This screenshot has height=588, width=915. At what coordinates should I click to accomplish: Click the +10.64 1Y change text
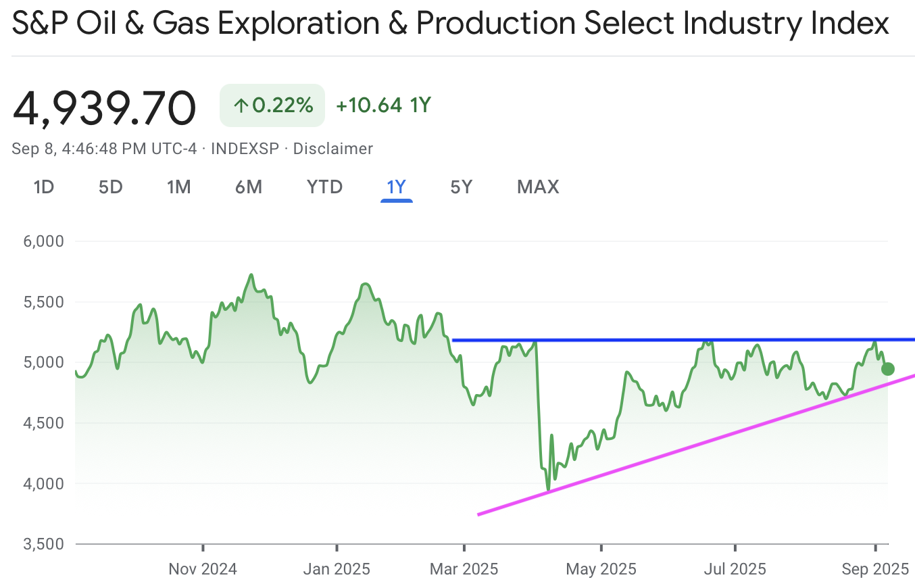pos(383,105)
